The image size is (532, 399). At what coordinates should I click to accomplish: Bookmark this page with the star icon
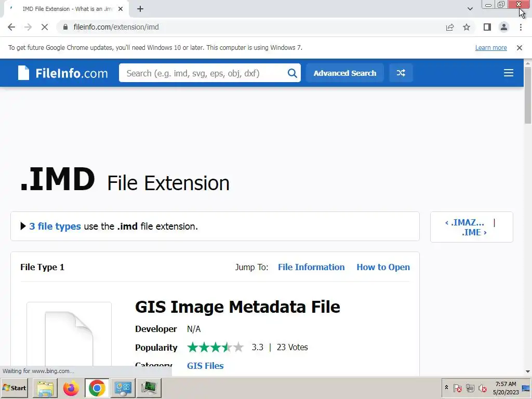click(x=467, y=27)
